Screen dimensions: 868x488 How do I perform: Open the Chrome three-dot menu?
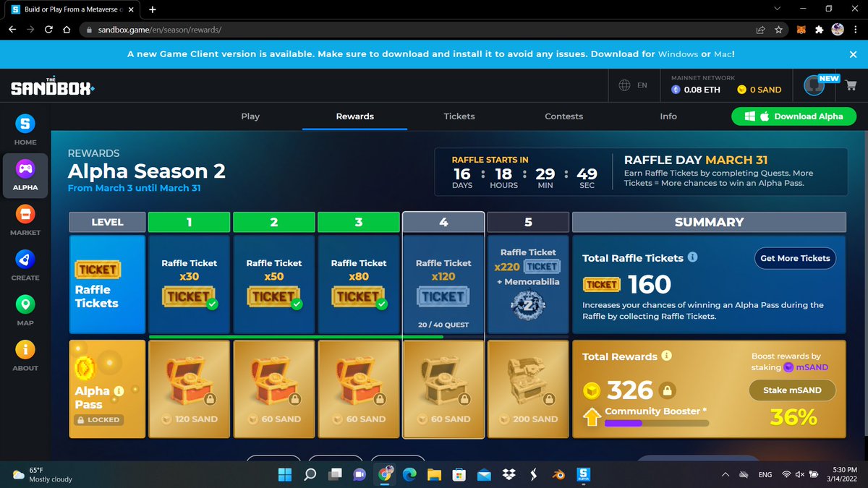pyautogui.click(x=856, y=30)
